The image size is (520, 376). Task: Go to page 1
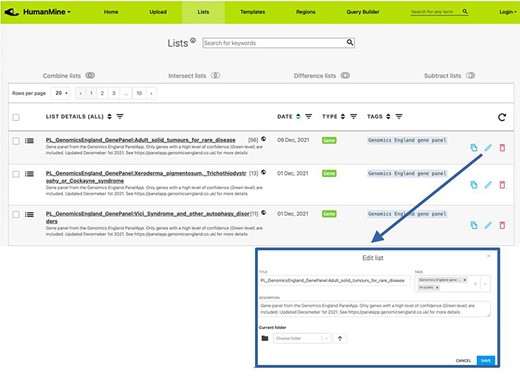pos(91,93)
